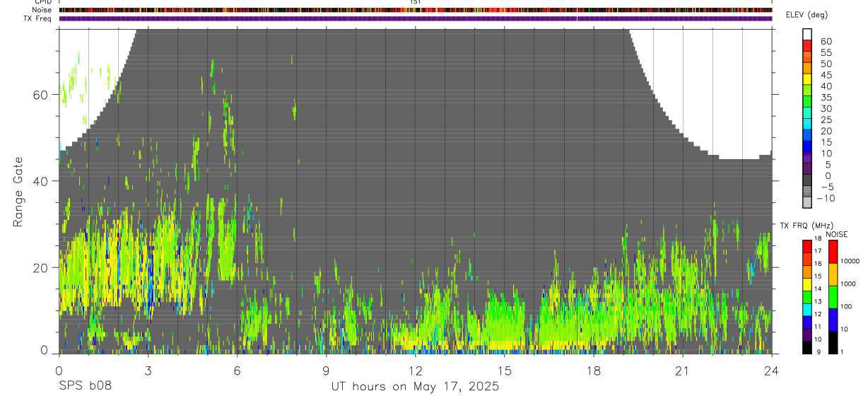This screenshot has height=401, width=868.
Task: Click the green 100 noise color block
Action: point(833,297)
